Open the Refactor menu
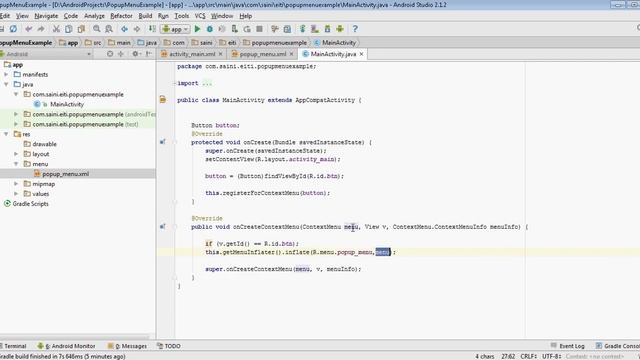 pyautogui.click(x=121, y=16)
